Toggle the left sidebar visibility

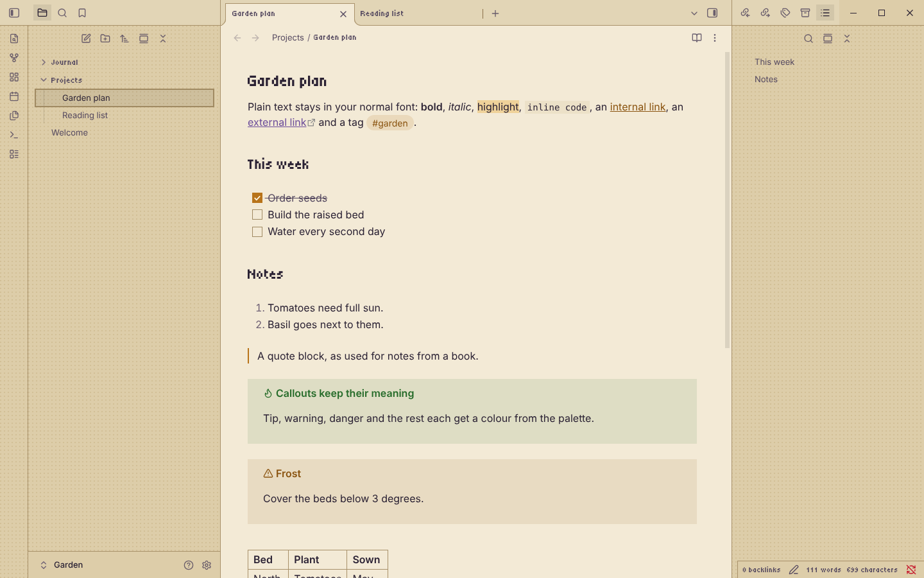[14, 13]
